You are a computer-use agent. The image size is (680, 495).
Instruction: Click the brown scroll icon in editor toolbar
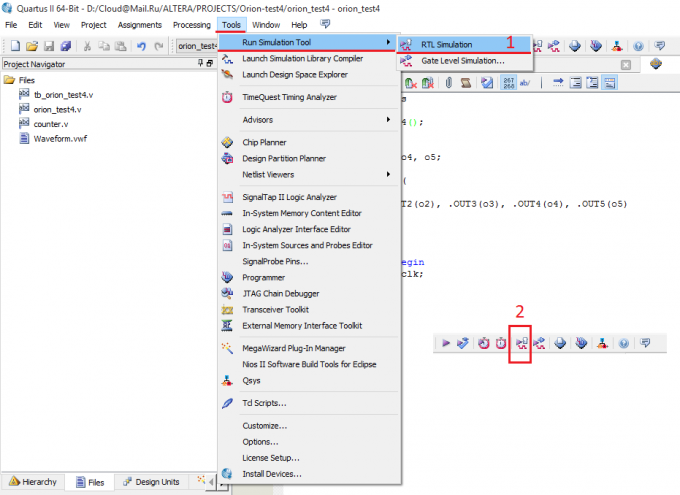coord(466,82)
